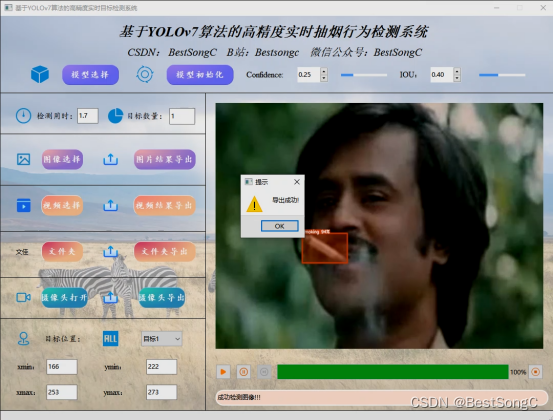This screenshot has width=553, height=420.
Task: Click the location pin target position icon
Action: (24, 339)
